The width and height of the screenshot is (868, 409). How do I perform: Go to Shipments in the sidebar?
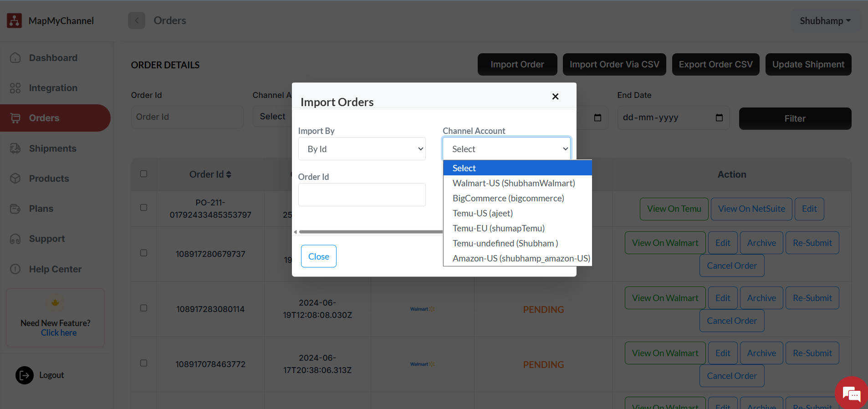tap(52, 148)
